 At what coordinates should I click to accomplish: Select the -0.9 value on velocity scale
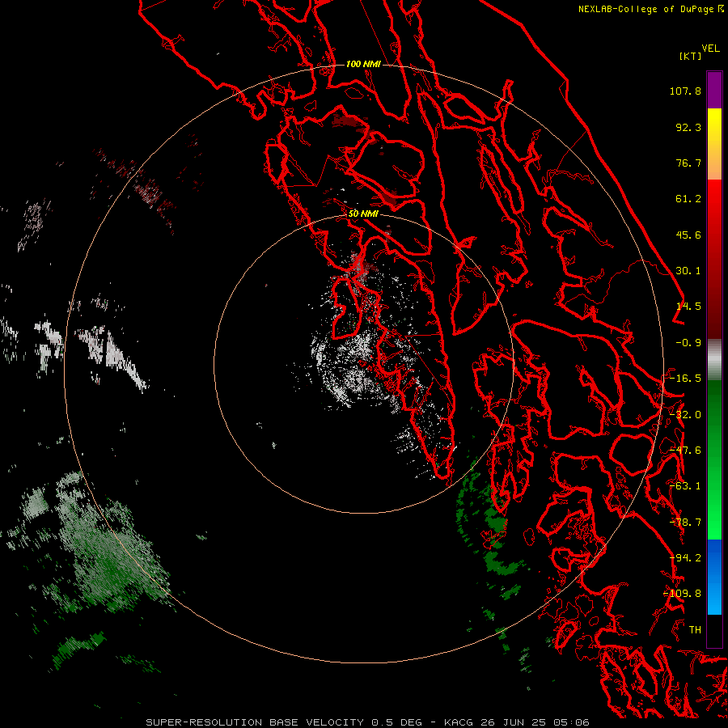688,343
